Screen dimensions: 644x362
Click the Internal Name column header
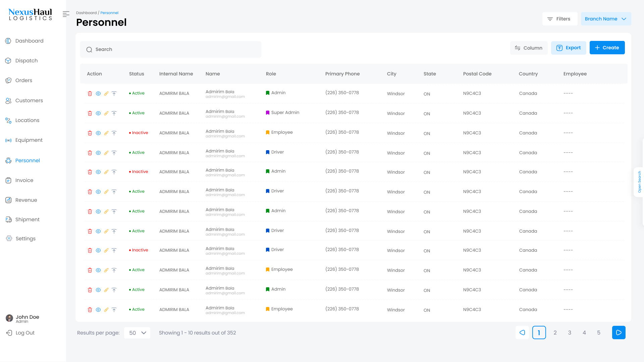point(176,74)
